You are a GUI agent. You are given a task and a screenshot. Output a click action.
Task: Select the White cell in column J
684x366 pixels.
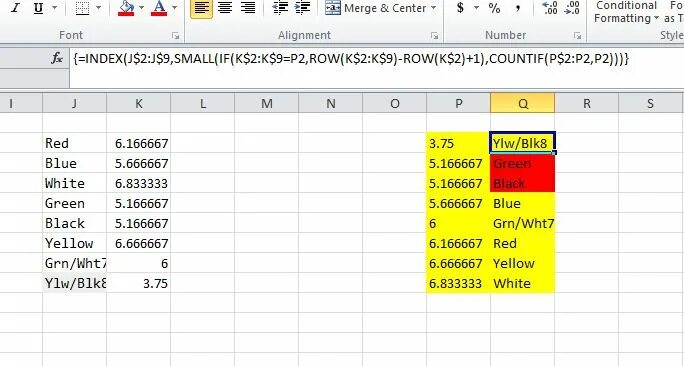click(74, 183)
